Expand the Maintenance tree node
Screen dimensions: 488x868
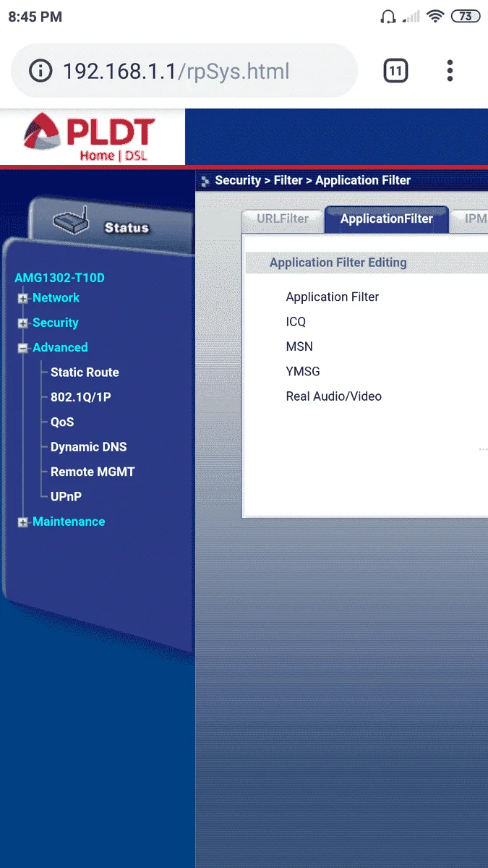[x=23, y=522]
